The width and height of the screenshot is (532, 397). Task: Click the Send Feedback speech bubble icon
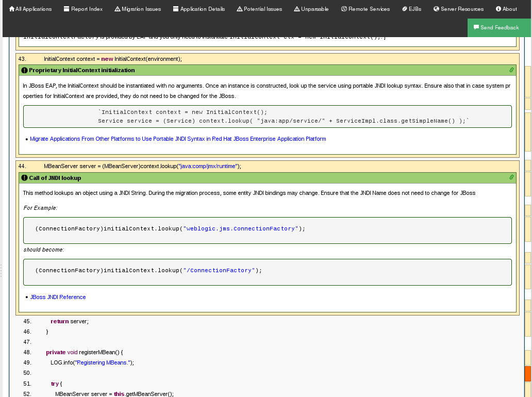click(x=476, y=27)
